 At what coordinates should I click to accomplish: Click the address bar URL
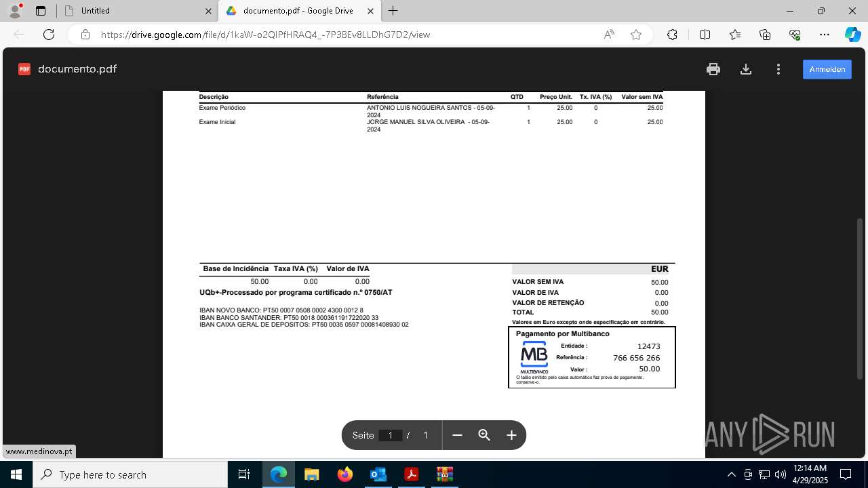265,35
